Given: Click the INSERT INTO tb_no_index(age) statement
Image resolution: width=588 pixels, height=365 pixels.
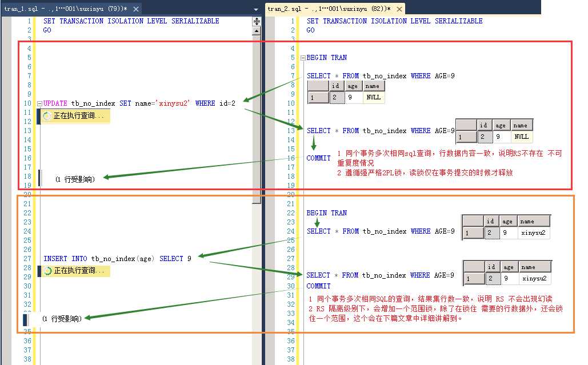Looking at the screenshot, I should (117, 259).
